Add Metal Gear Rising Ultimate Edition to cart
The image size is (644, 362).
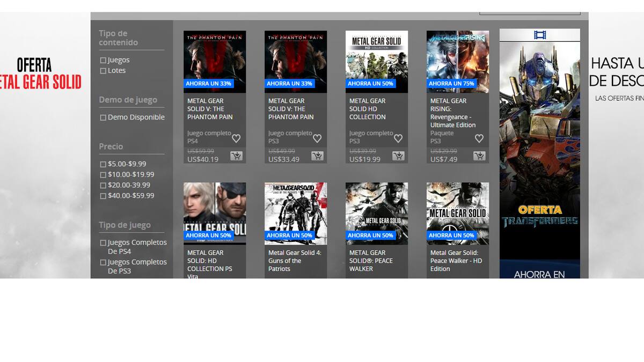click(479, 156)
